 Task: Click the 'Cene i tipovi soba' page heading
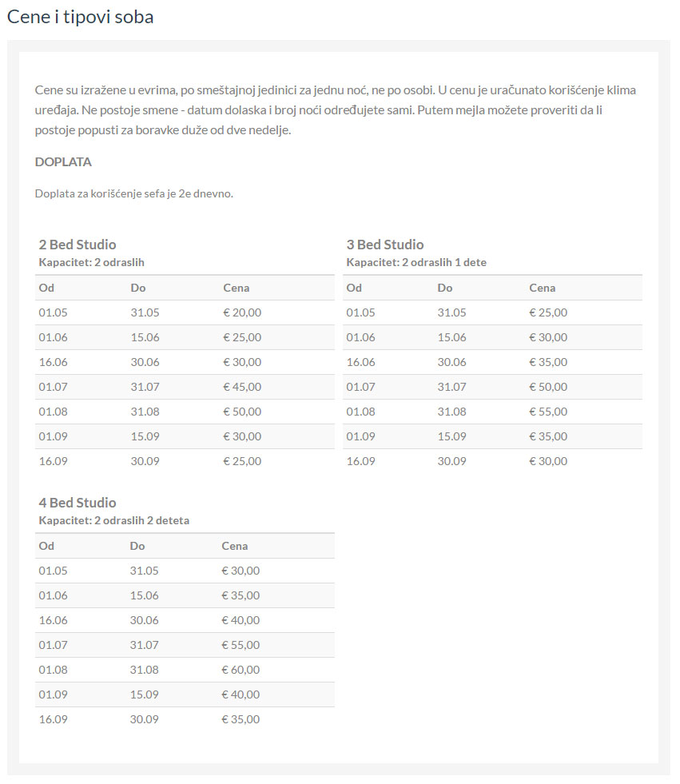click(80, 17)
